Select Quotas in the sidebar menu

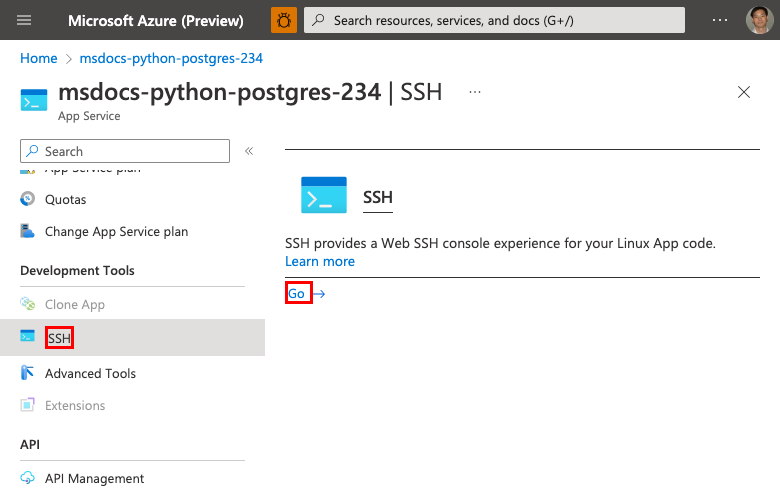coord(65,199)
